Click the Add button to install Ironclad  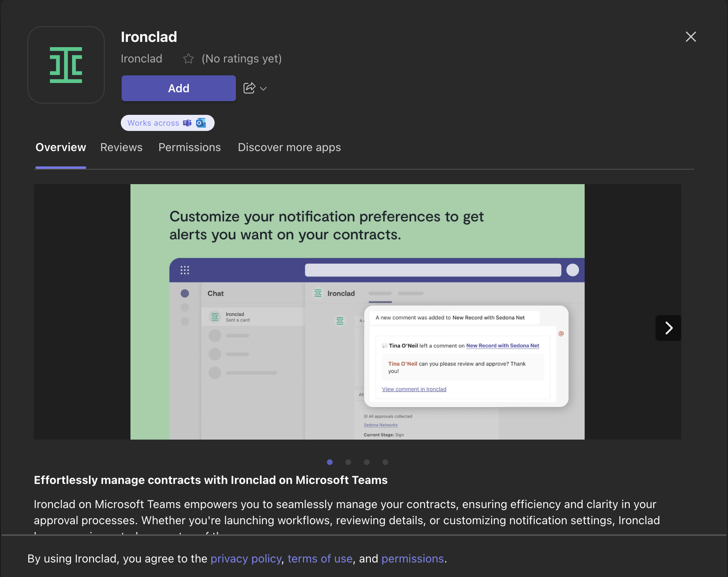pos(178,88)
